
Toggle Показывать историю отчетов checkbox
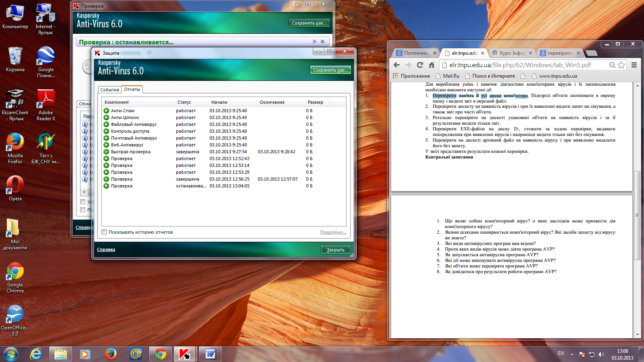pyautogui.click(x=104, y=232)
